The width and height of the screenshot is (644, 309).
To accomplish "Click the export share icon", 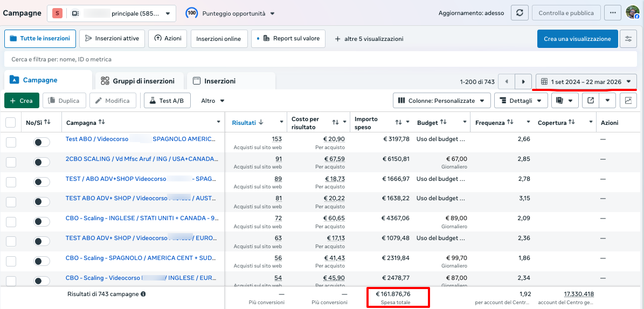I will pos(591,101).
